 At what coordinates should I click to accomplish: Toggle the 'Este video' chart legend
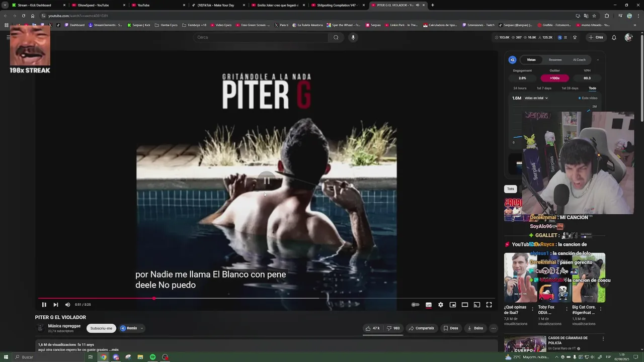(x=588, y=98)
